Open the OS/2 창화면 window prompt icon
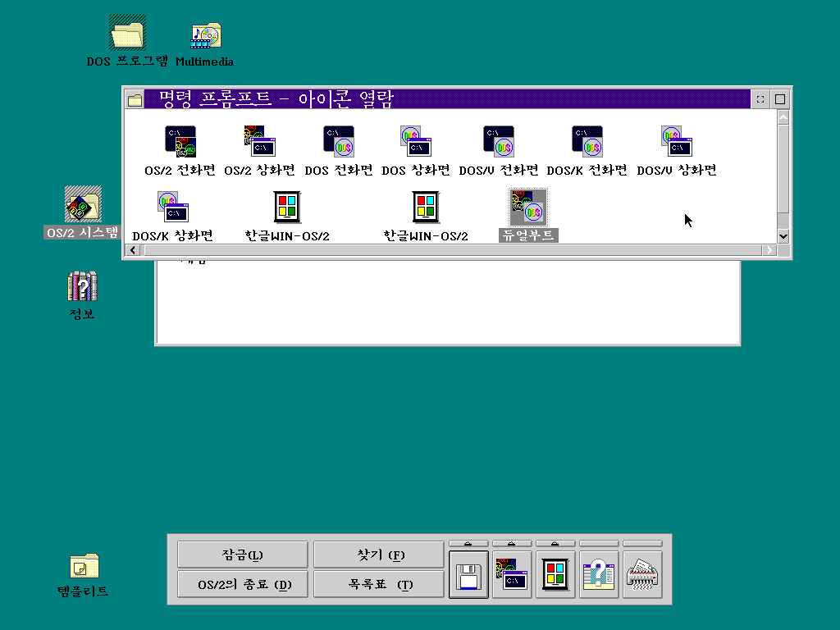This screenshot has height=630, width=840. point(259,142)
